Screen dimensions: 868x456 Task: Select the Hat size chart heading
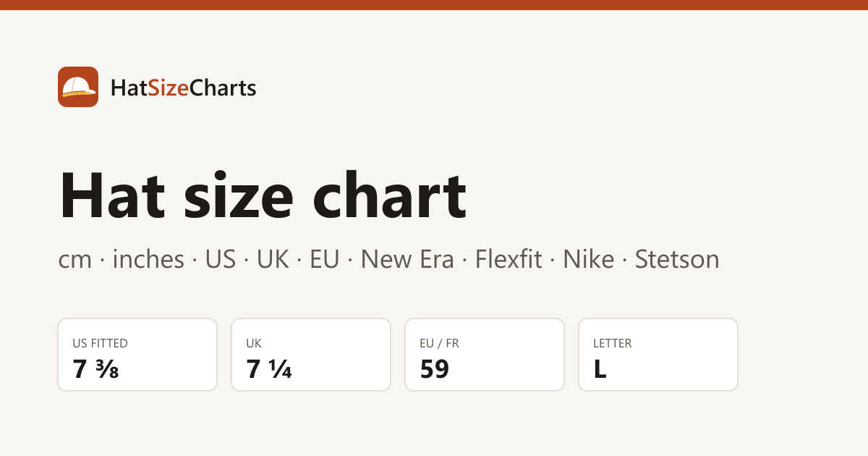coord(263,195)
